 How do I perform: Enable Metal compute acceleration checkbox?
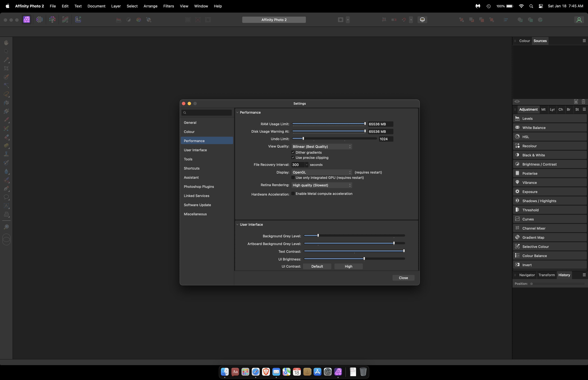pos(293,194)
